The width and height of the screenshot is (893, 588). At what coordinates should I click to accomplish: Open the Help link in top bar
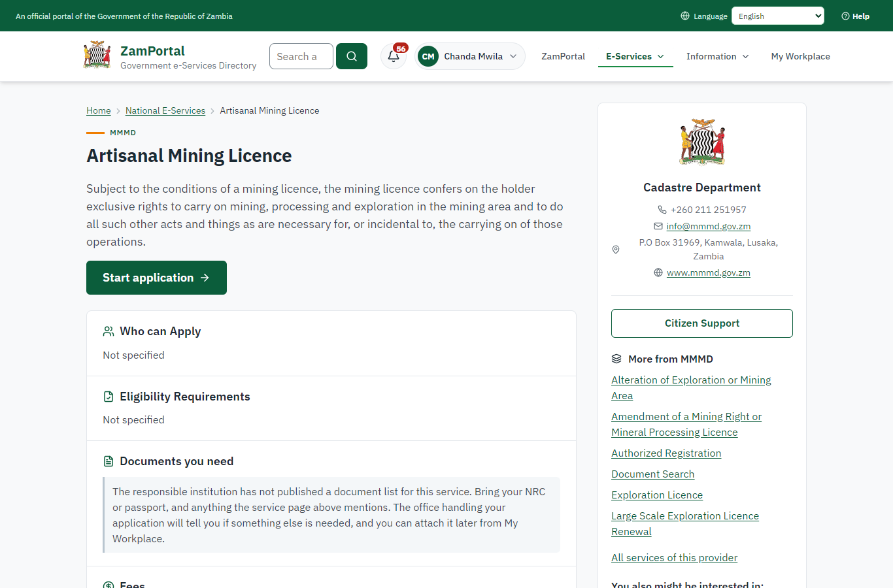coord(856,16)
